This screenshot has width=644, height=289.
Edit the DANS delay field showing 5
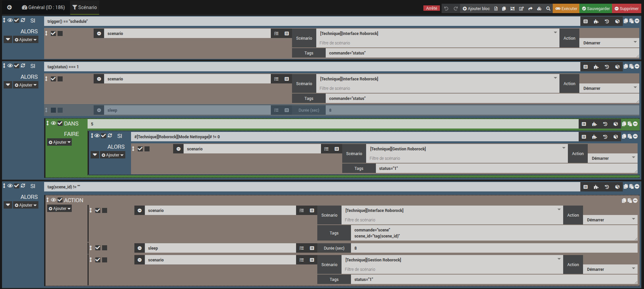pyautogui.click(x=333, y=124)
